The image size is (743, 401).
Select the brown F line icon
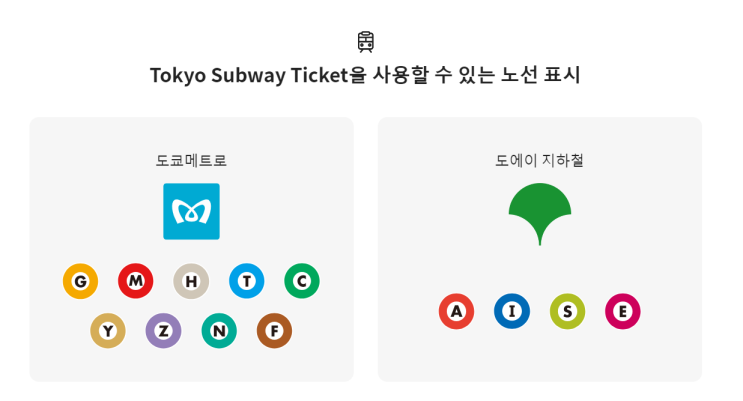tap(274, 330)
